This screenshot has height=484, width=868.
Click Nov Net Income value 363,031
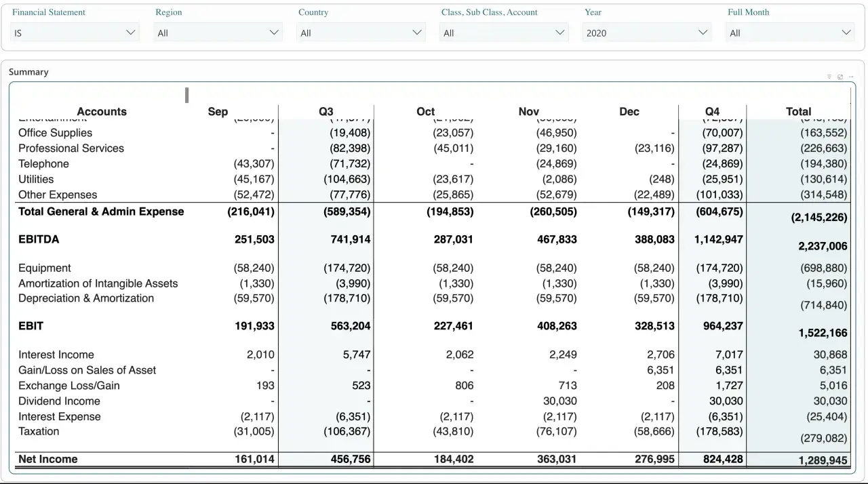[557, 459]
